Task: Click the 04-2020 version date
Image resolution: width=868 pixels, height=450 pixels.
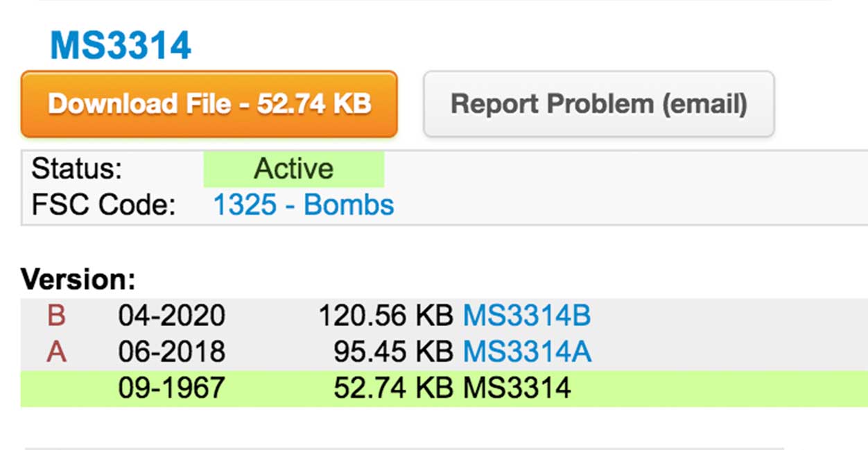Action: [x=171, y=316]
